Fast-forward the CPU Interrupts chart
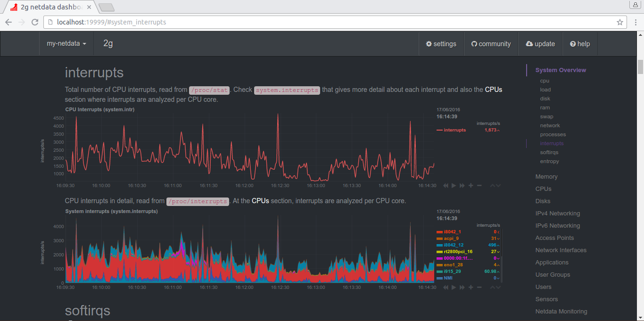 (x=462, y=186)
